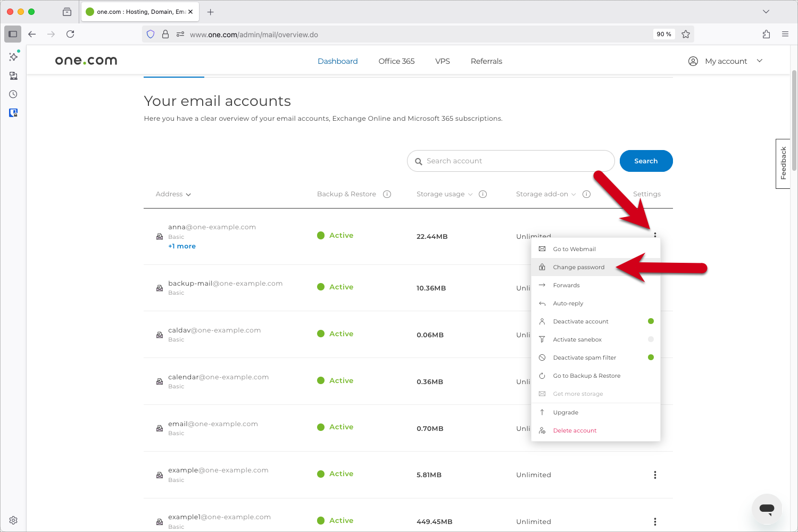This screenshot has height=532, width=798.
Task: Click the magnifier icon inside the search field
Action: tap(419, 161)
